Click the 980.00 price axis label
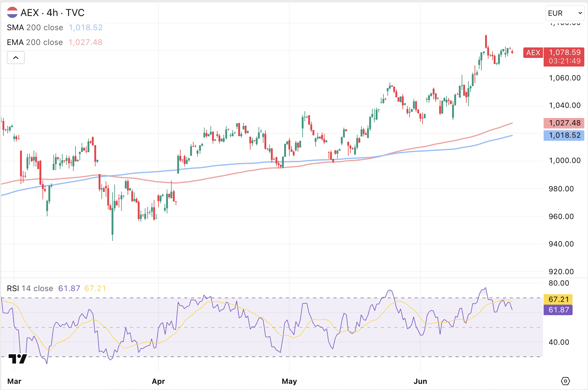The width and height of the screenshot is (588, 390). pyautogui.click(x=561, y=189)
